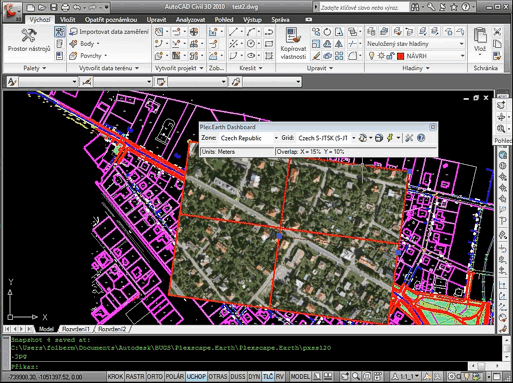Toggle POLÁR tracking in status bar
The height and width of the screenshot is (383, 513).
pyautogui.click(x=175, y=377)
